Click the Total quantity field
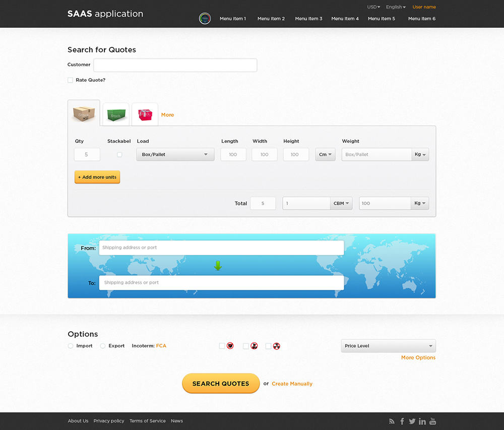The height and width of the screenshot is (430, 504). 263,204
